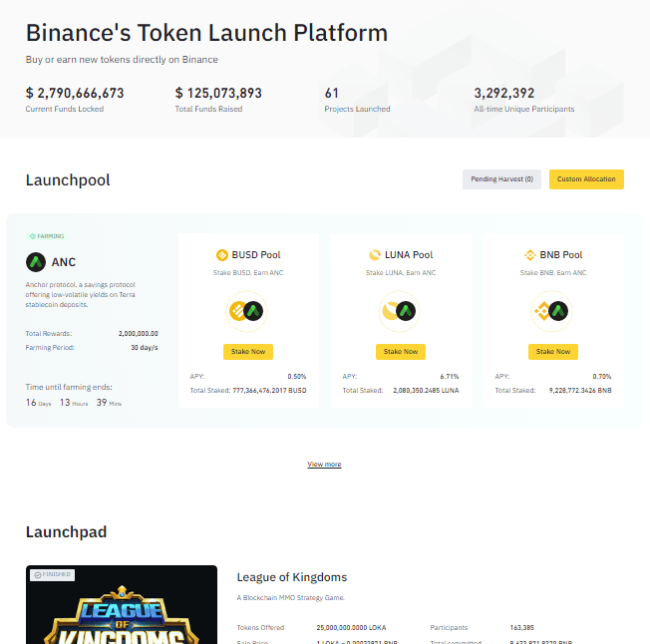The height and width of the screenshot is (644, 650).
Task: Open Pending Harvest (0) button
Action: pyautogui.click(x=501, y=179)
